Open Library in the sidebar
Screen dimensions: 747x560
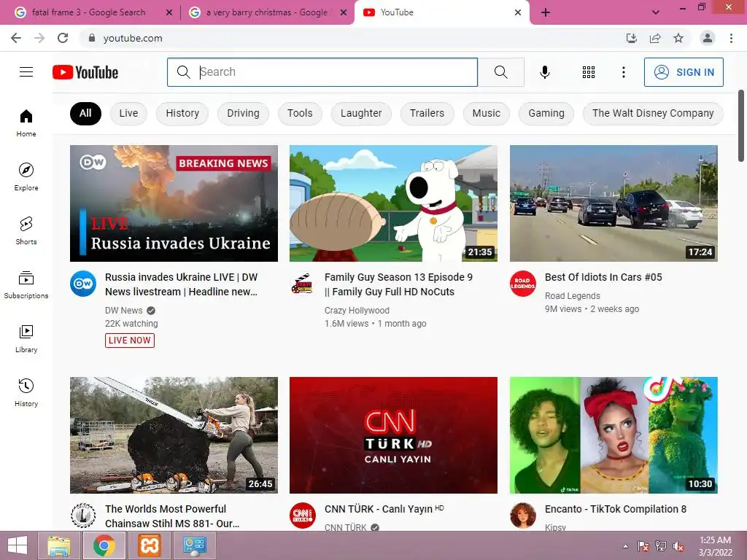point(26,338)
